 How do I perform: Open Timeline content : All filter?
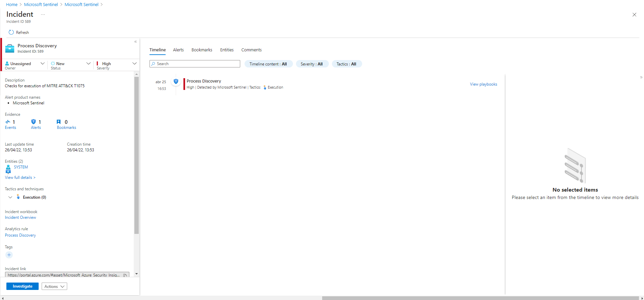(x=268, y=64)
